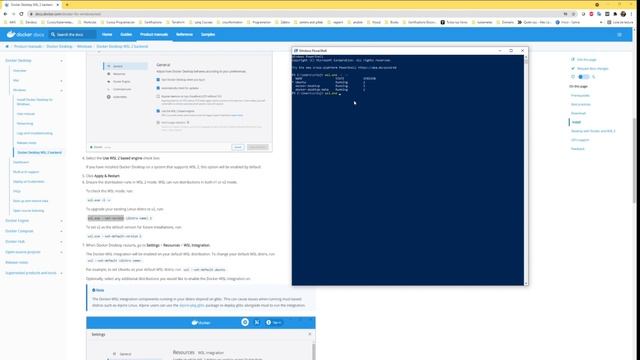Open the Books bookmark folder
640x360 pixels.
click(392, 22)
